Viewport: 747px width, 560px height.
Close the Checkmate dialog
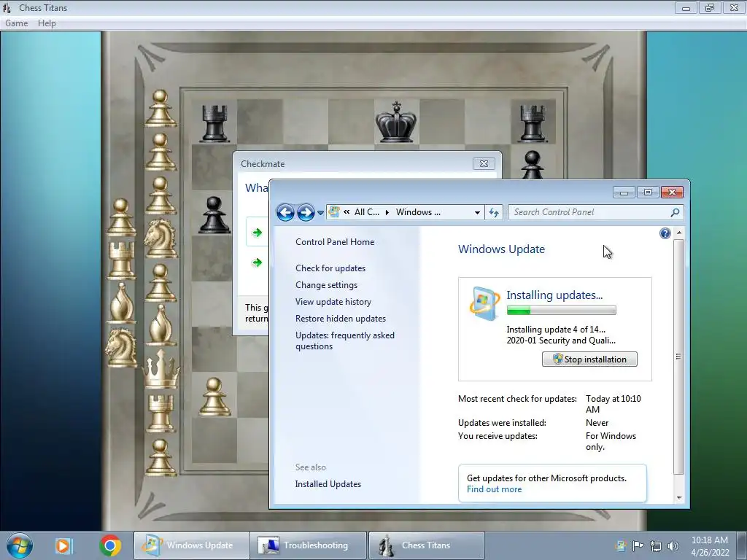pos(484,164)
